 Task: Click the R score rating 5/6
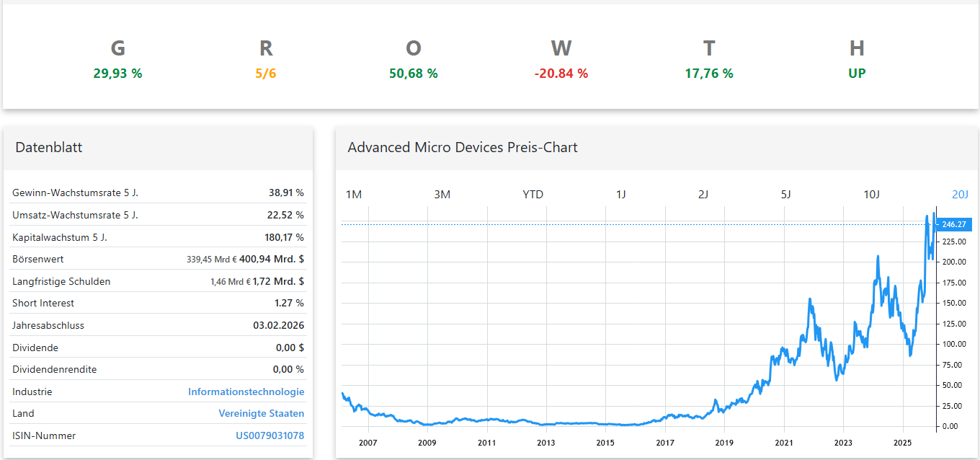tap(265, 74)
